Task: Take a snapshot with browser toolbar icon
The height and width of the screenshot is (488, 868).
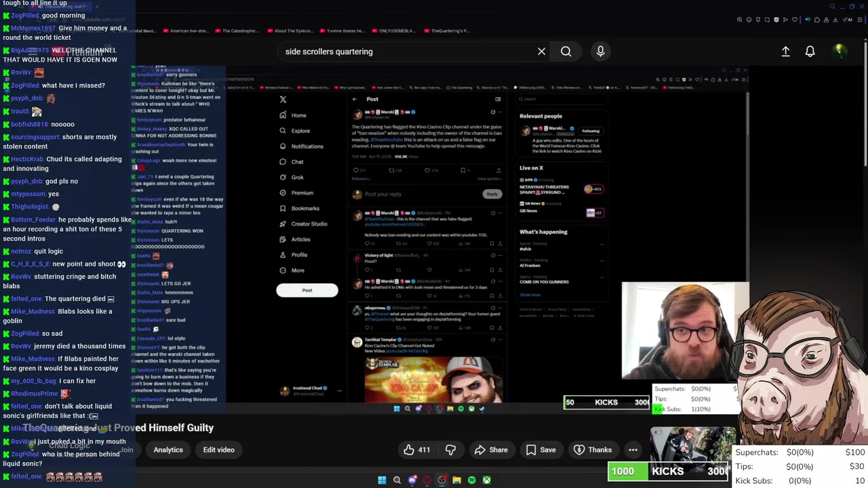Action: (x=767, y=20)
